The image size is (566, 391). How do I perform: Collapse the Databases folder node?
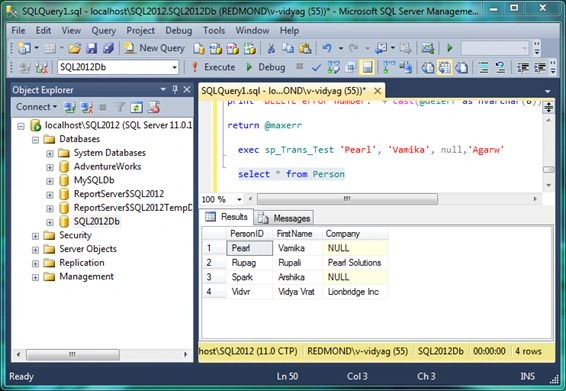[x=35, y=140]
